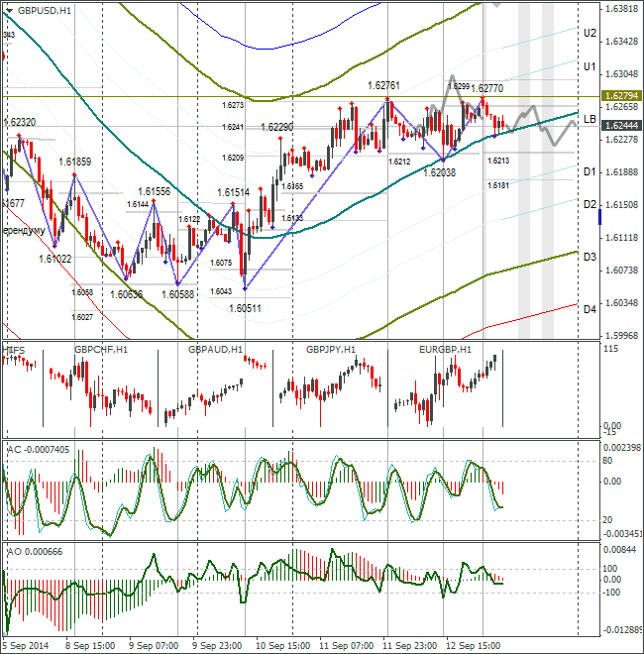The image size is (644, 654).
Task: Click the U2 level label
Action: point(589,33)
